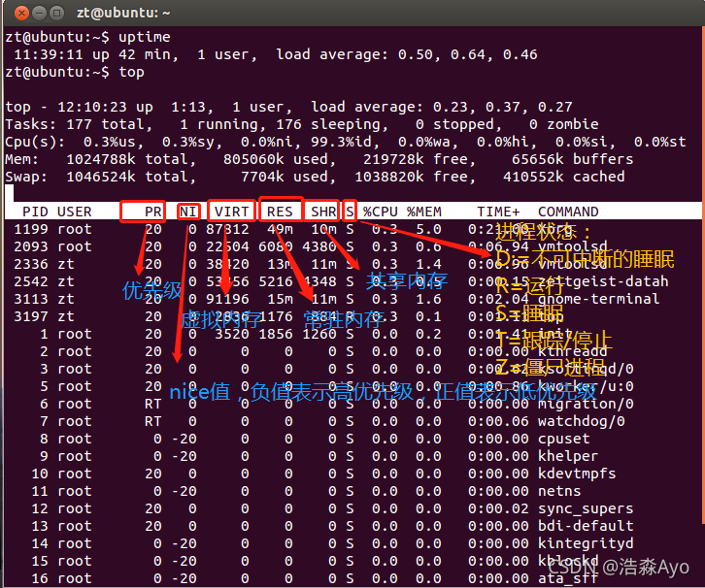
Task: Click the bdi-default command
Action: click(x=586, y=526)
